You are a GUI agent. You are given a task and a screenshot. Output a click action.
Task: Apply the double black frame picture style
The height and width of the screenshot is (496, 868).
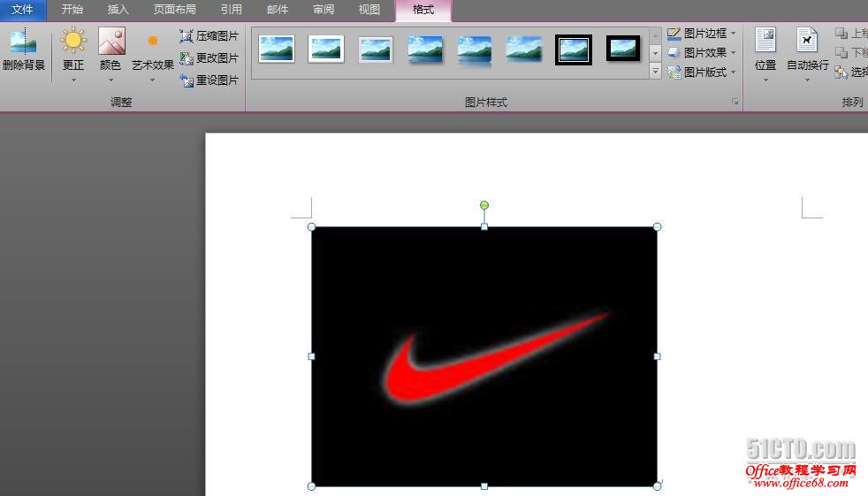point(574,50)
